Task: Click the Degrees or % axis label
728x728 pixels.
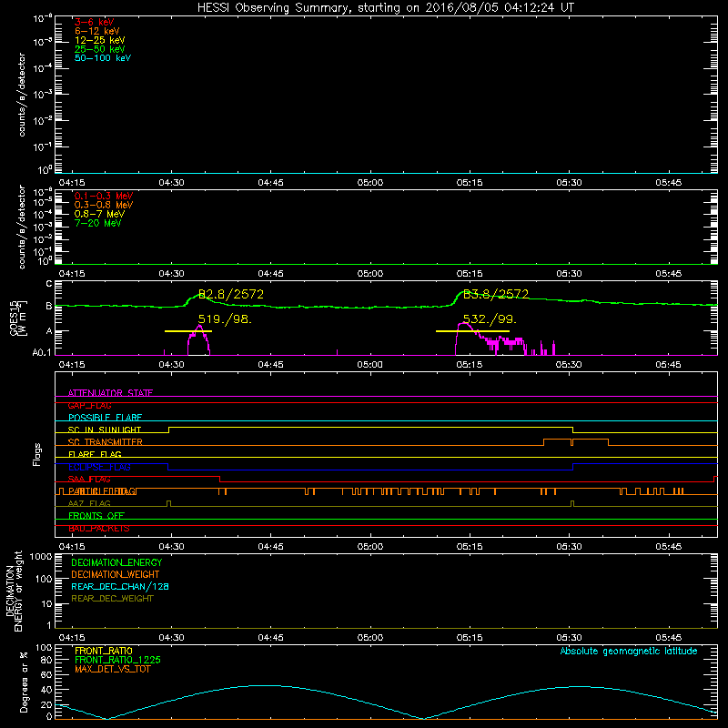Action: click(24, 682)
